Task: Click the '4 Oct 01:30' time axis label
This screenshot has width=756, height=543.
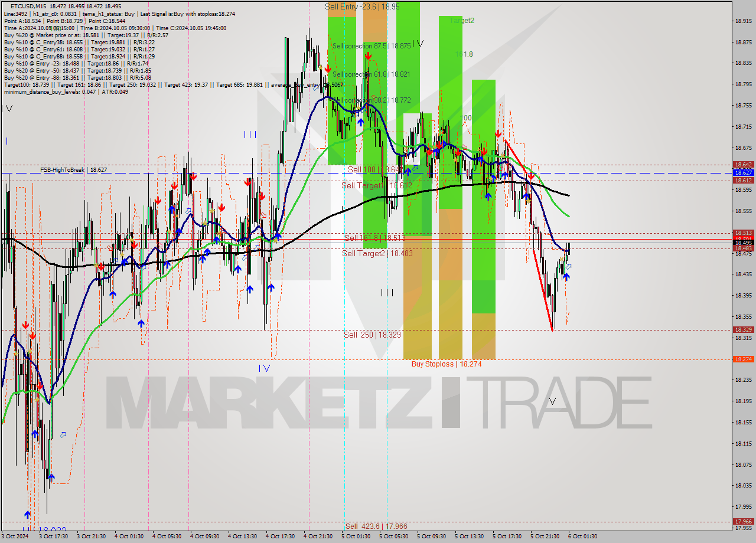Action: [x=129, y=537]
